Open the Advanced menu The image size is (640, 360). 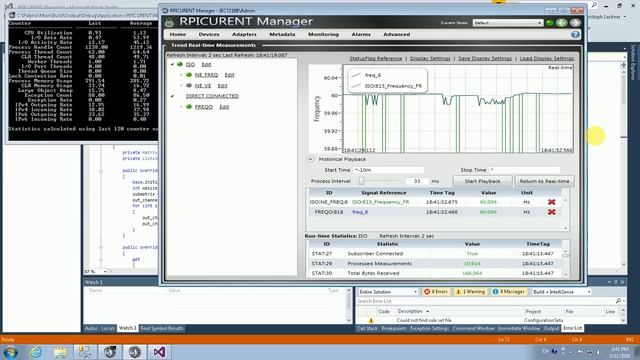(396, 35)
